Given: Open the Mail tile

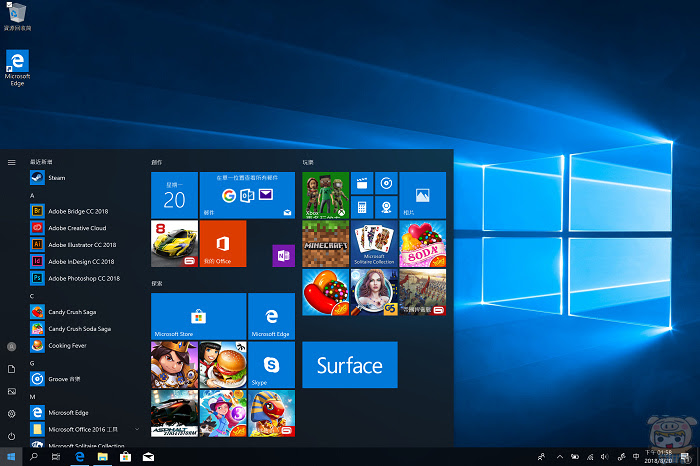Looking at the screenshot, I should click(247, 195).
